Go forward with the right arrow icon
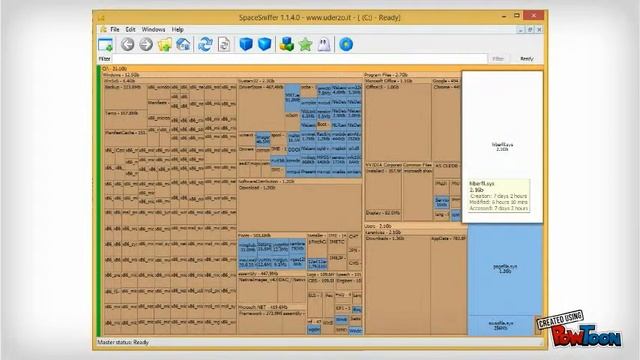 pos(146,44)
